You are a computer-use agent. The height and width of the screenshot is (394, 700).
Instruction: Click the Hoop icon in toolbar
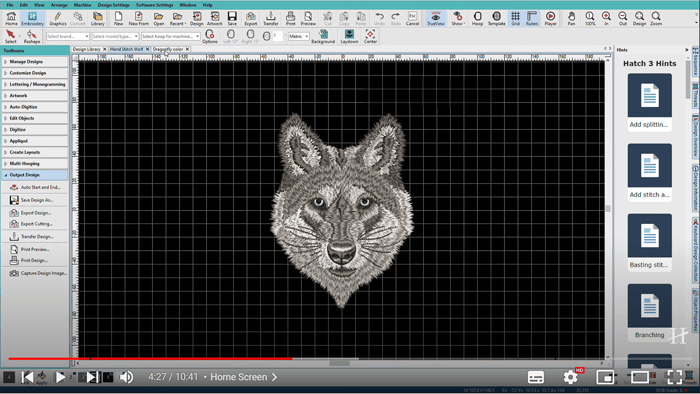pos(477,18)
